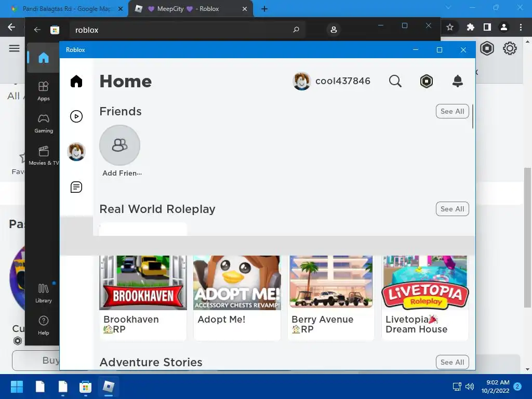532x399 pixels.
Task: Open Livetopia Dream House game thumbnail
Action: [425, 283]
